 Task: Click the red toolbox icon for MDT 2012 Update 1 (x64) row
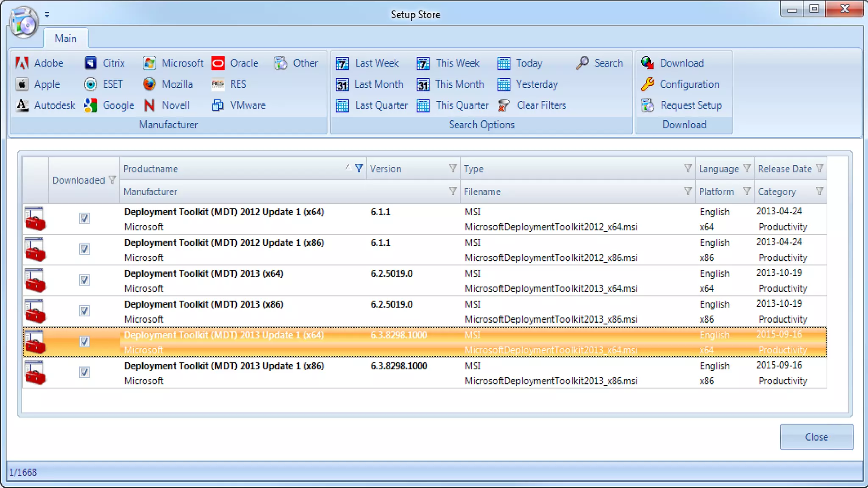[x=35, y=219]
